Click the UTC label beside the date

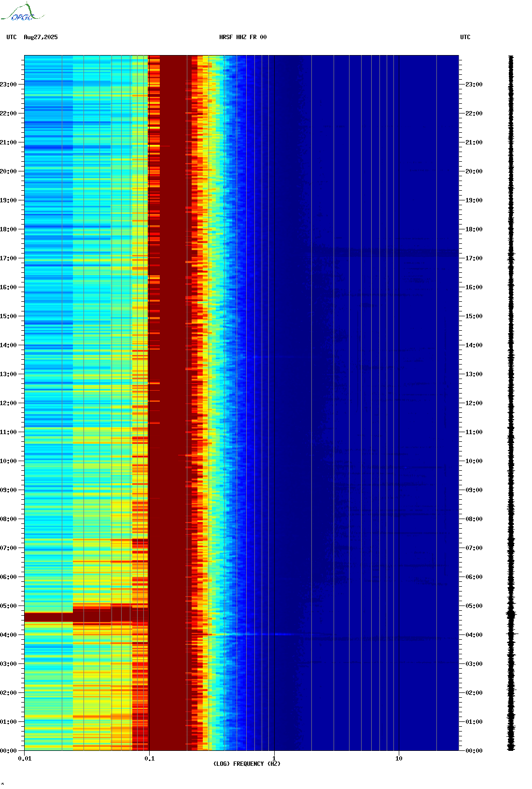(12, 37)
